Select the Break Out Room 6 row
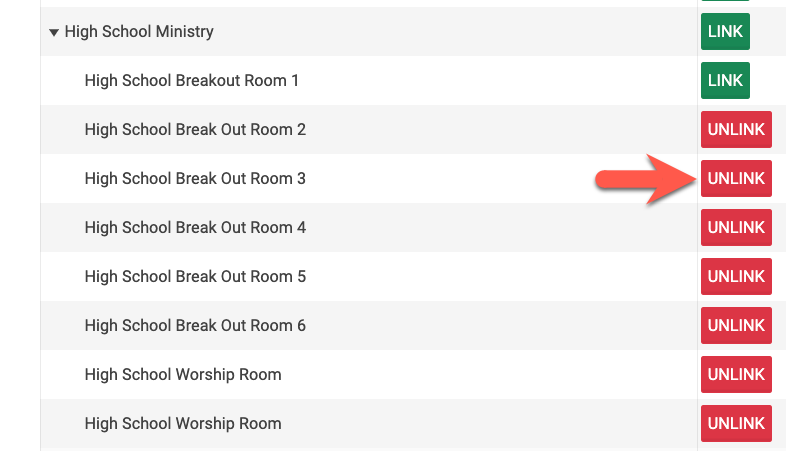Image resolution: width=786 pixels, height=451 pixels. click(195, 325)
